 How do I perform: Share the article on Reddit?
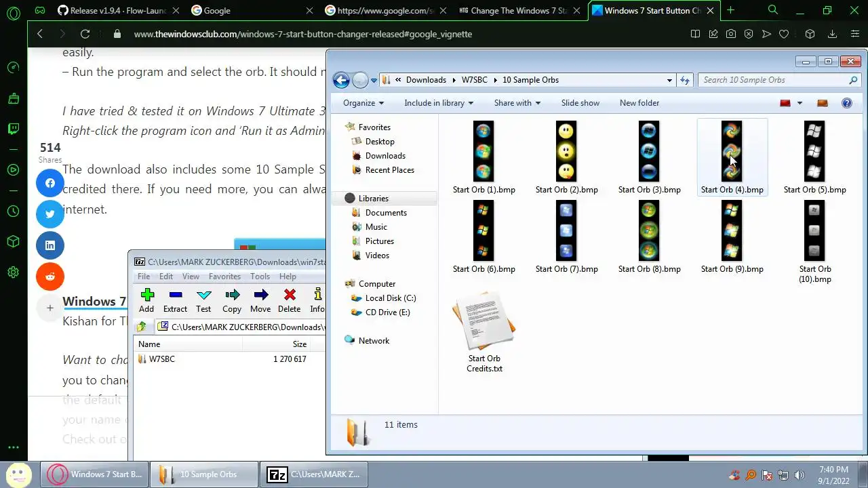tap(50, 277)
